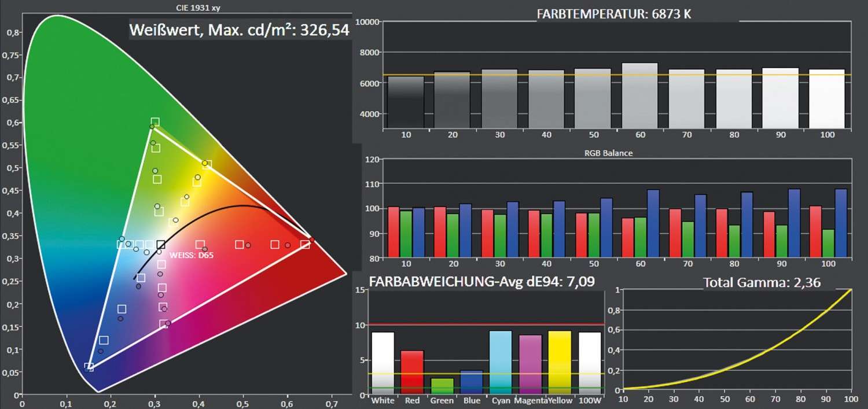
Task: Select the color temperature bar at 90
Action: 781,98
